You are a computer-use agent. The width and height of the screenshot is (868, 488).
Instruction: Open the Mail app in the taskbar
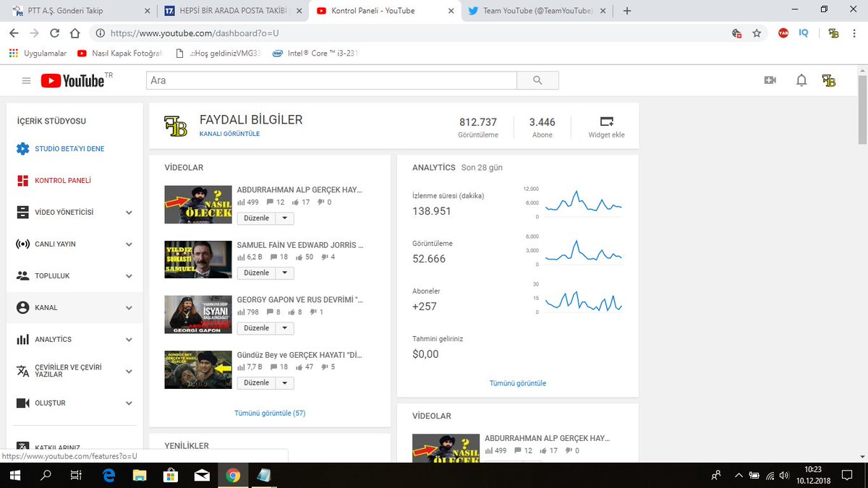point(202,475)
